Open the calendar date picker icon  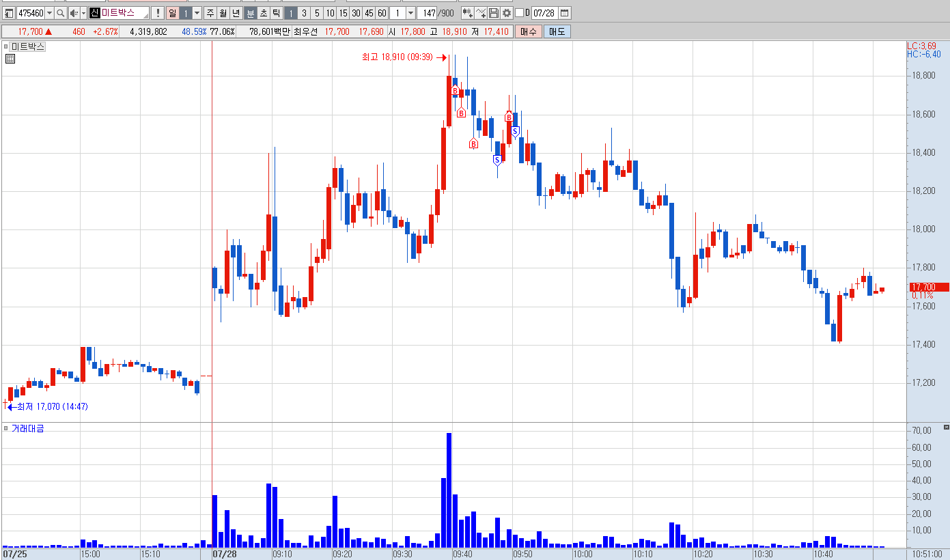tap(565, 13)
